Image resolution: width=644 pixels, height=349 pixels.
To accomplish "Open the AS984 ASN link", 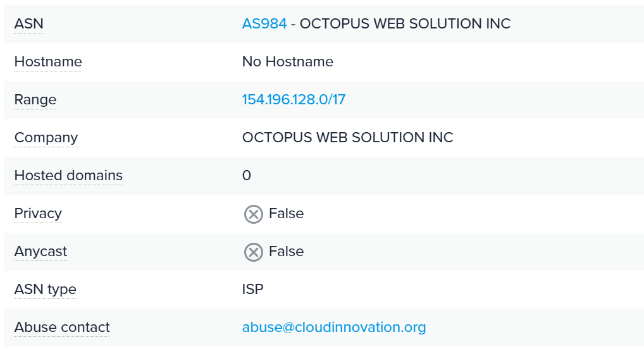I will pyautogui.click(x=264, y=24).
